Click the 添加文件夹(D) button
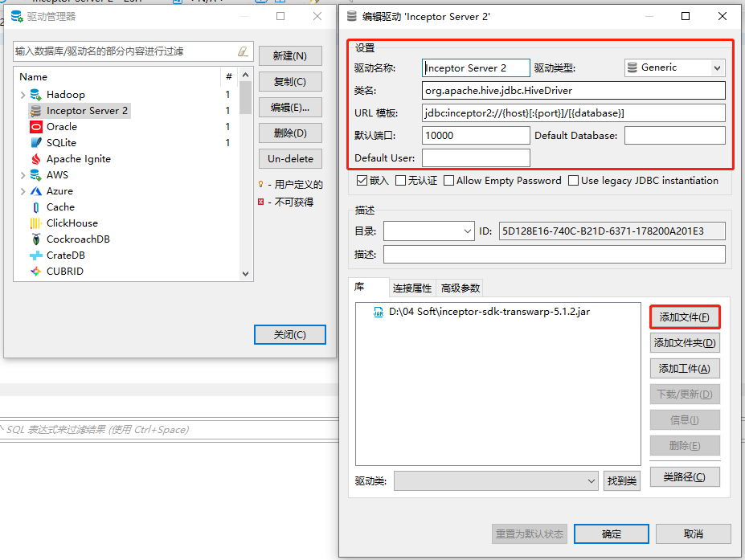Screen dimensions: 745x560 tap(685, 343)
